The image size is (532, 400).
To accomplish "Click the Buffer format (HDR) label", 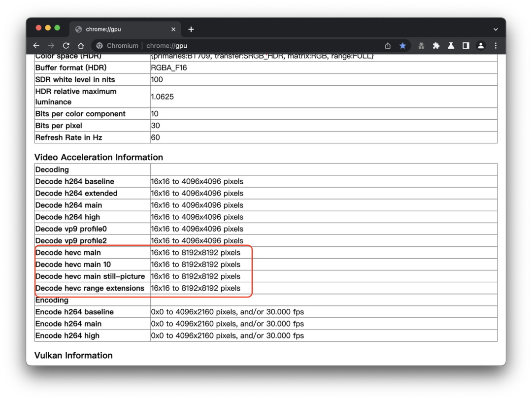I will click(71, 67).
